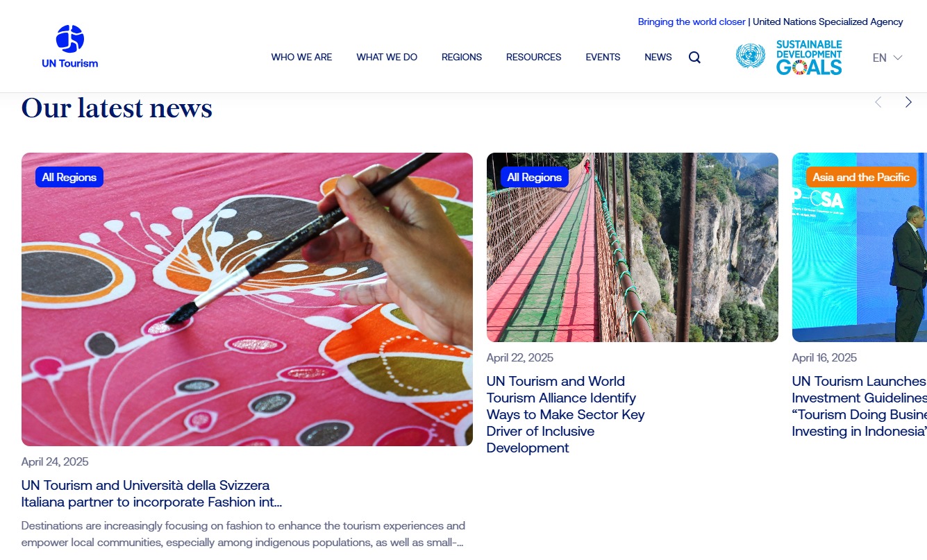Go to next news slide arrow
The height and width of the screenshot is (560, 927).
[908, 102]
